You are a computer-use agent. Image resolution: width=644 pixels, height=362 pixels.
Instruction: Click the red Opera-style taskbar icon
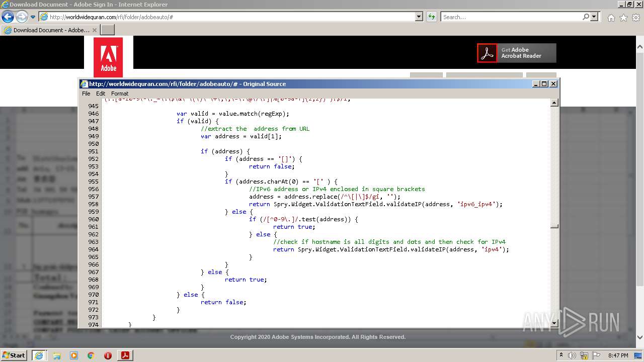coord(108,355)
